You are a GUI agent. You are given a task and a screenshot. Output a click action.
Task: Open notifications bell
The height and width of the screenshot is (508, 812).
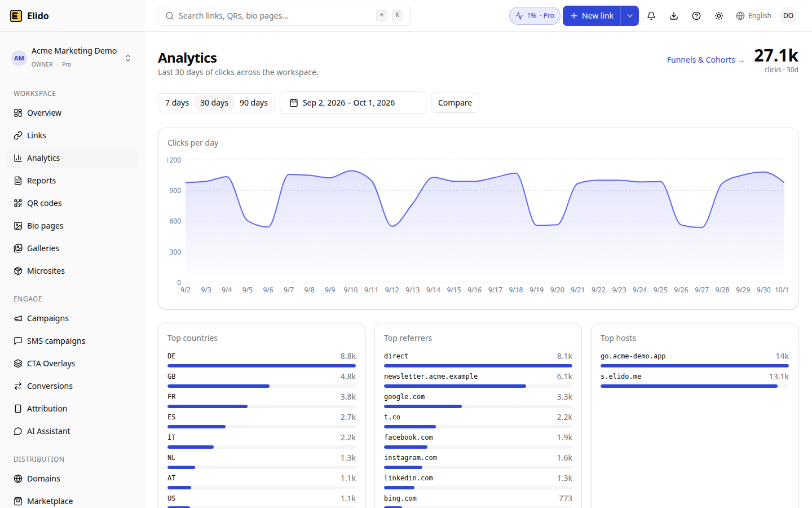pos(651,16)
